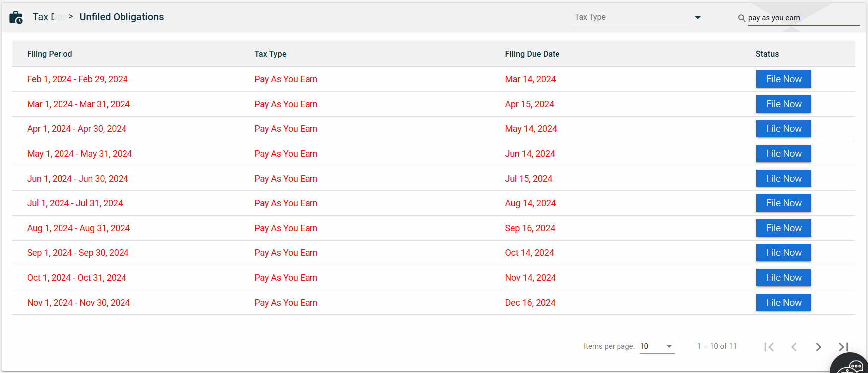Viewport: 868px width, 373px height.
Task: Open the Tax Dashboard breadcrumb link
Action: click(x=49, y=17)
